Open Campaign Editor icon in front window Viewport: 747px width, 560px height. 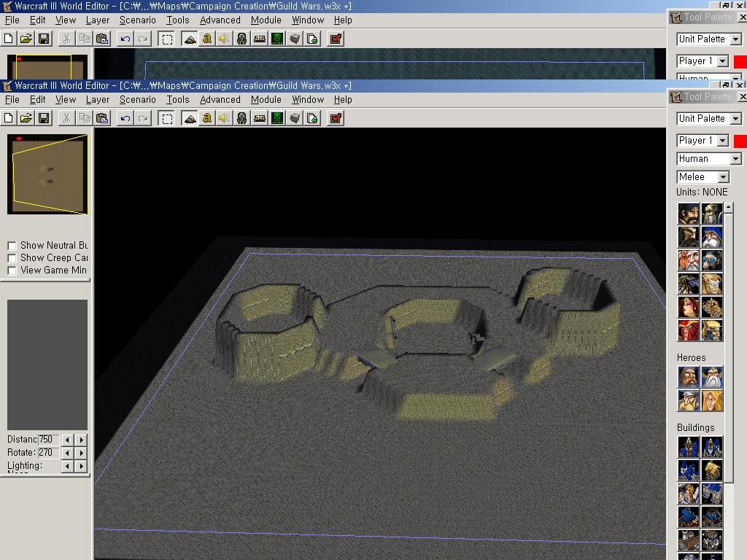pyautogui.click(x=260, y=118)
